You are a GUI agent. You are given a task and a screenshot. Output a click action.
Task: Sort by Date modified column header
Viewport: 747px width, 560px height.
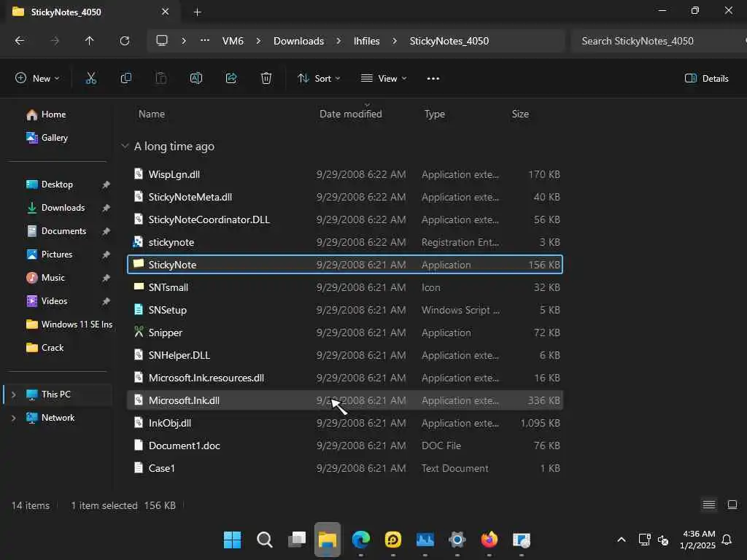point(351,114)
